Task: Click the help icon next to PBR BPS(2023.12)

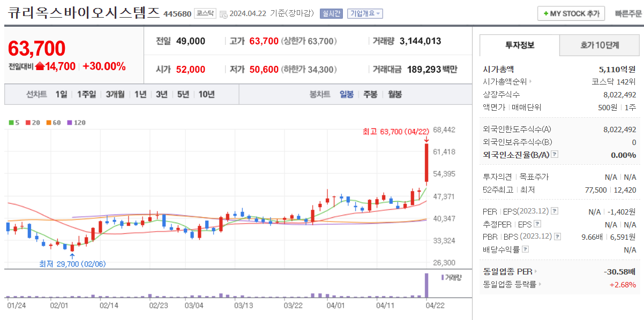Action: tap(558, 237)
